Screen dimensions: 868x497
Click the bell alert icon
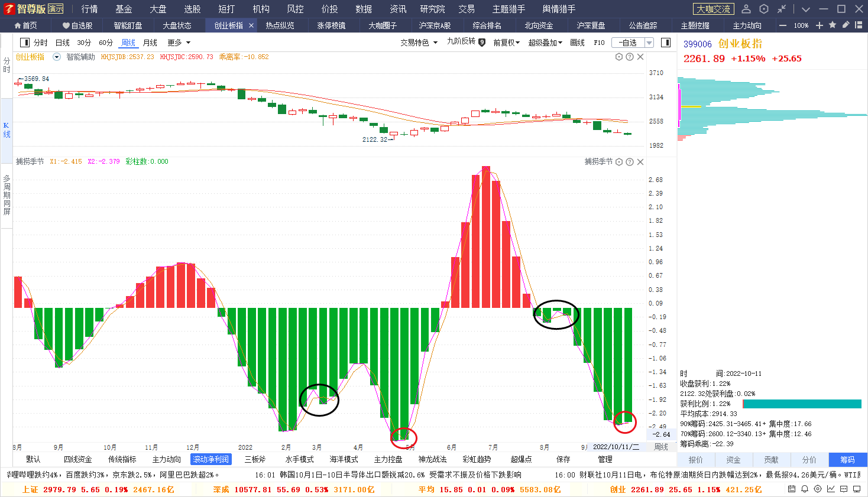click(x=805, y=489)
